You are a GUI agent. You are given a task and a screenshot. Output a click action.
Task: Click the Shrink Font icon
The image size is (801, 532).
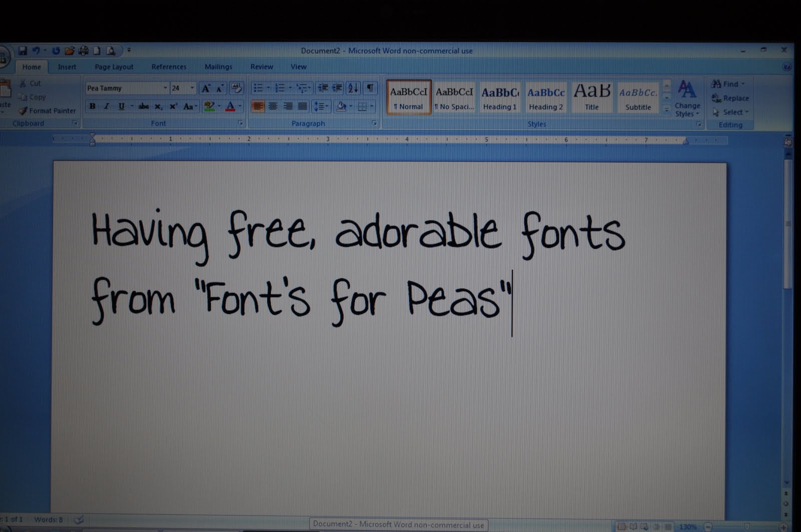(x=220, y=89)
